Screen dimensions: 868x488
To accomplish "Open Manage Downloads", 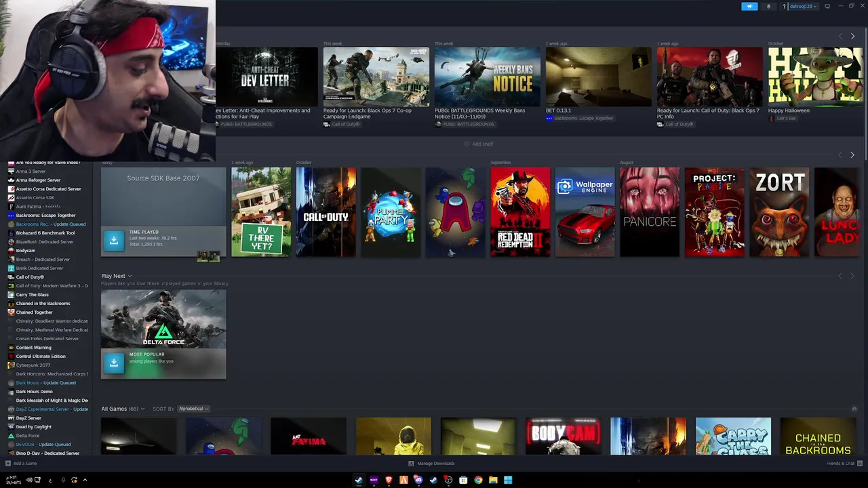I will (x=431, y=464).
